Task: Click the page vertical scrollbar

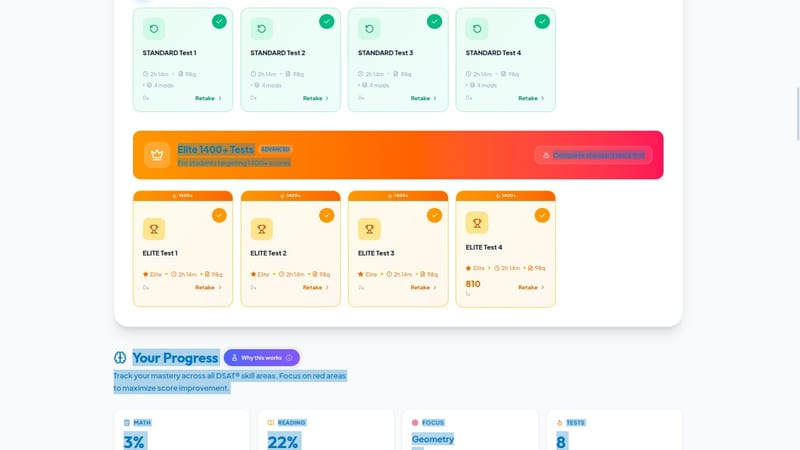Action: pos(797,114)
